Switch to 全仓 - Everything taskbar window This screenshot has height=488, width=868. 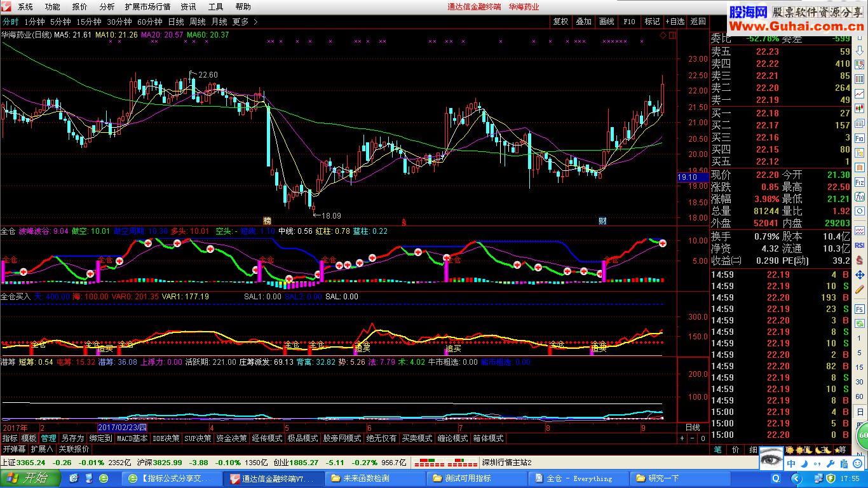click(x=578, y=478)
